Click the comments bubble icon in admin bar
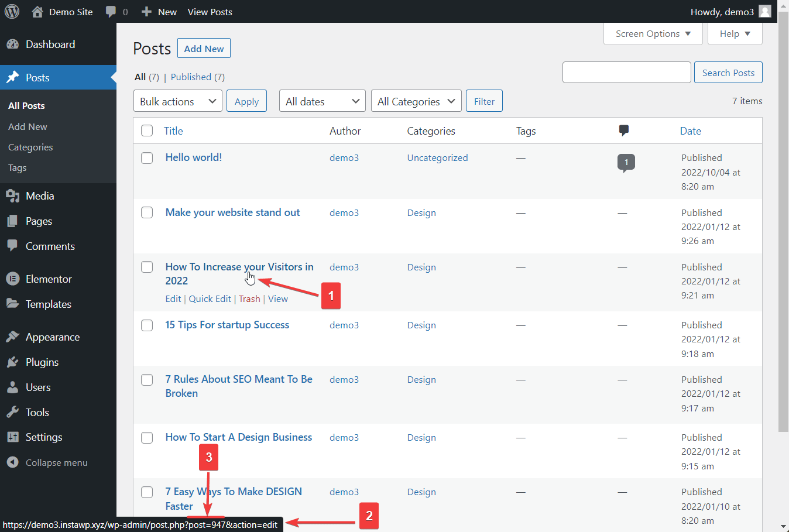The width and height of the screenshot is (789, 532). pos(111,11)
